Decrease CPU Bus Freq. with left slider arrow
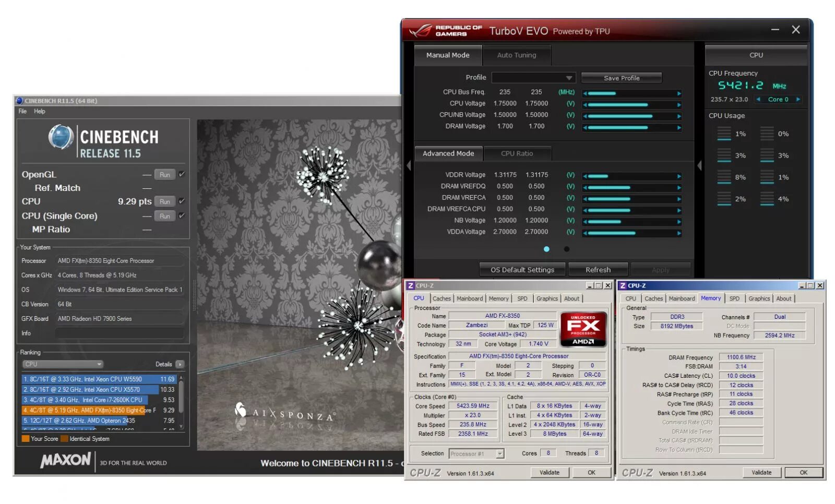 coord(585,93)
